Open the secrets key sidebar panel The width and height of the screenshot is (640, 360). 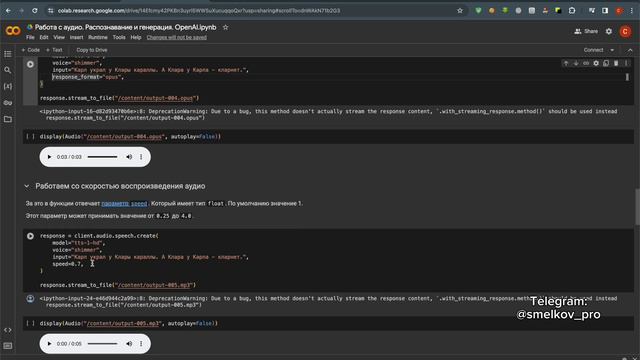8,103
